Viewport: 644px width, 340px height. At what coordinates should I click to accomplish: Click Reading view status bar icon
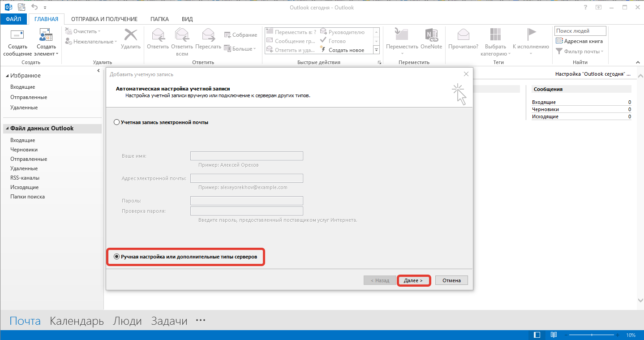tap(554, 335)
